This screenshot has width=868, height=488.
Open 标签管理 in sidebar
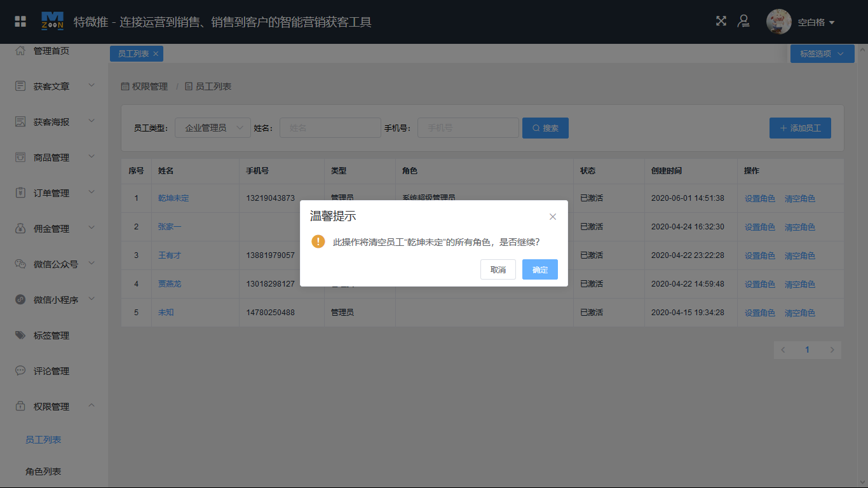point(54,335)
